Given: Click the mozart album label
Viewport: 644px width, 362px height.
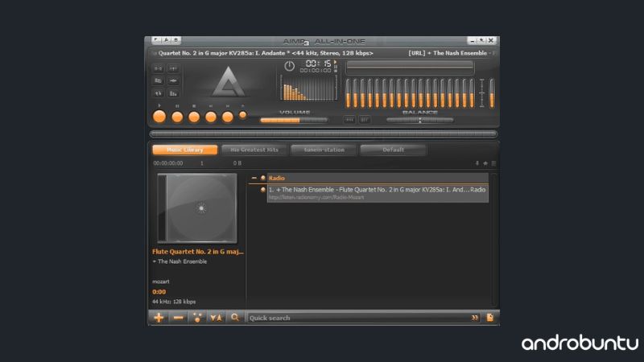Looking at the screenshot, I should tap(160, 282).
